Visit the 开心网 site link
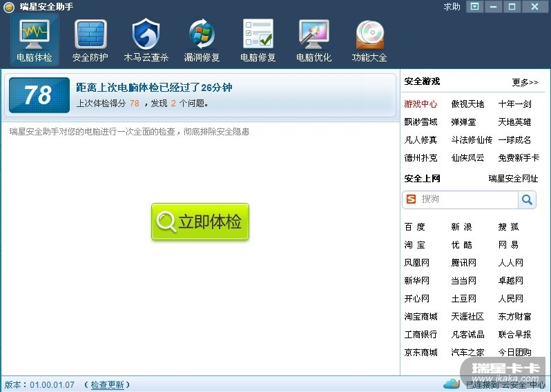Image resolution: width=551 pixels, height=392 pixels. tap(417, 299)
